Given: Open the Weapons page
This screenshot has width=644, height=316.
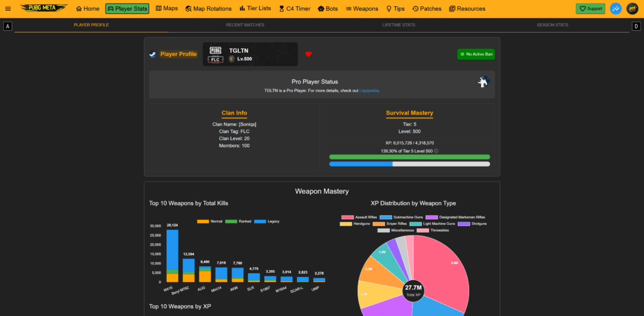Looking at the screenshot, I should (362, 9).
